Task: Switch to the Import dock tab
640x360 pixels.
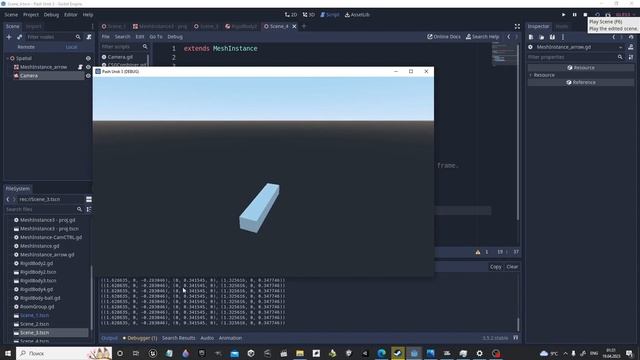Action: [x=33, y=27]
